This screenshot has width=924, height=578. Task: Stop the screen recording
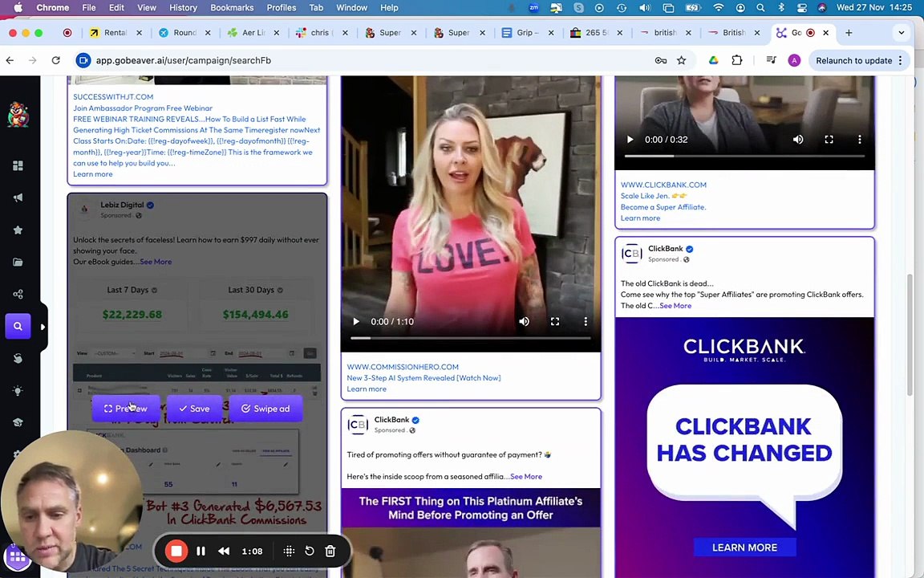coord(176,551)
